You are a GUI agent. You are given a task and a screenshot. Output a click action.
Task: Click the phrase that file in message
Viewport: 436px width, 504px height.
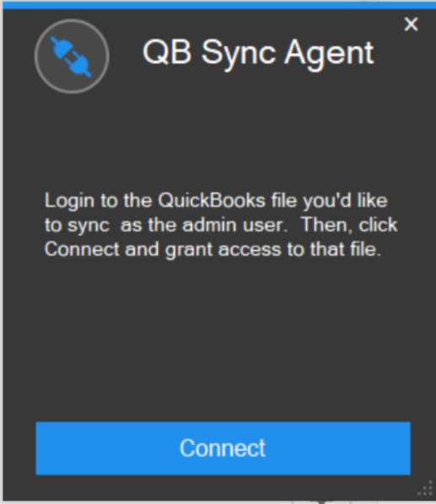pos(345,249)
